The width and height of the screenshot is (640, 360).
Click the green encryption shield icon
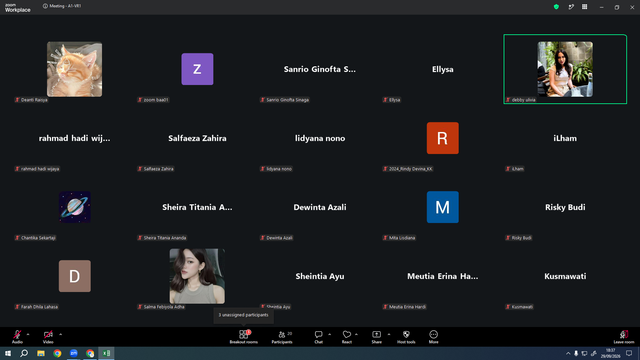pos(556,7)
